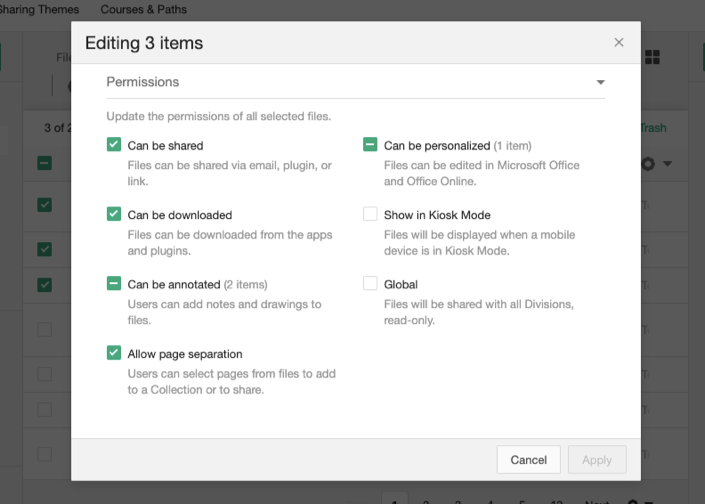Open the Permissions dropdown
705x504 pixels.
356,82
